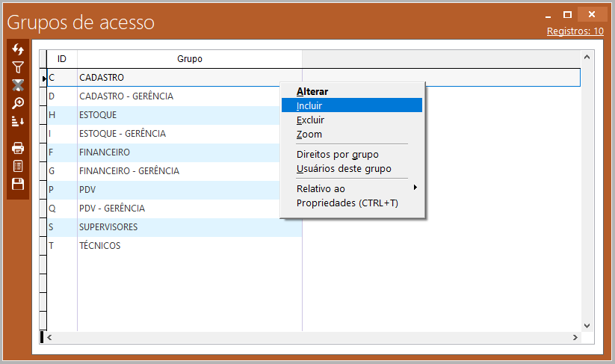Image resolution: width=615 pixels, height=364 pixels.
Task: Click the refresh arrows icon in sidebar
Action: tap(18, 49)
